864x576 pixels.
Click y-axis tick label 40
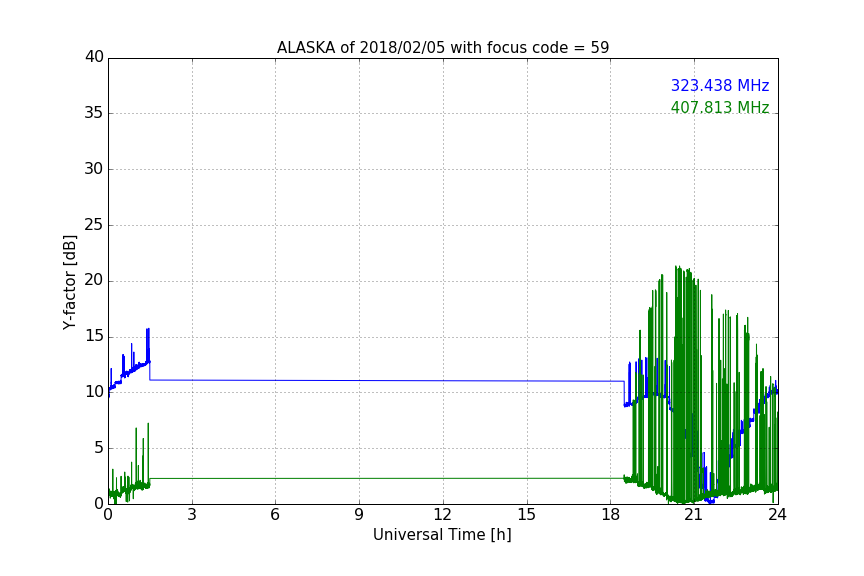[x=94, y=57]
